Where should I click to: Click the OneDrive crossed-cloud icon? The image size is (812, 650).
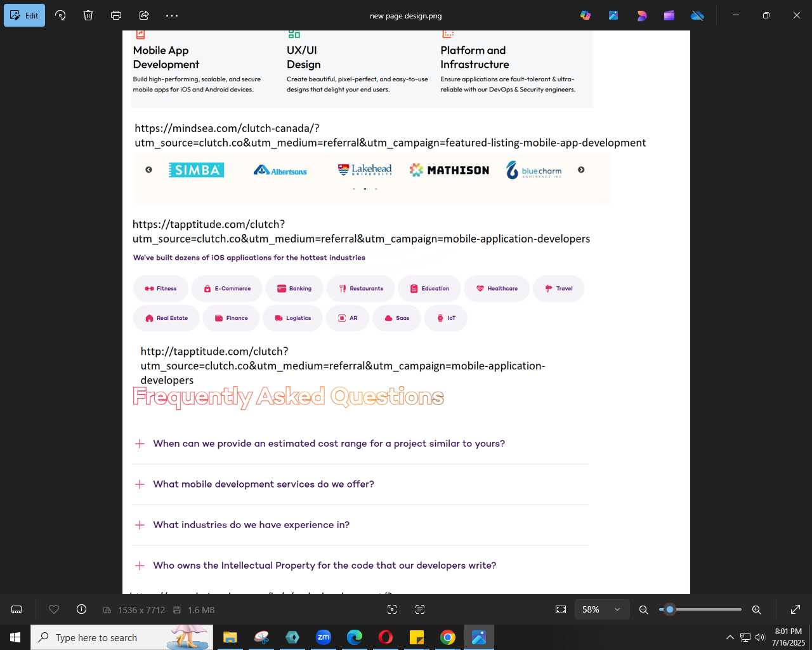(697, 15)
